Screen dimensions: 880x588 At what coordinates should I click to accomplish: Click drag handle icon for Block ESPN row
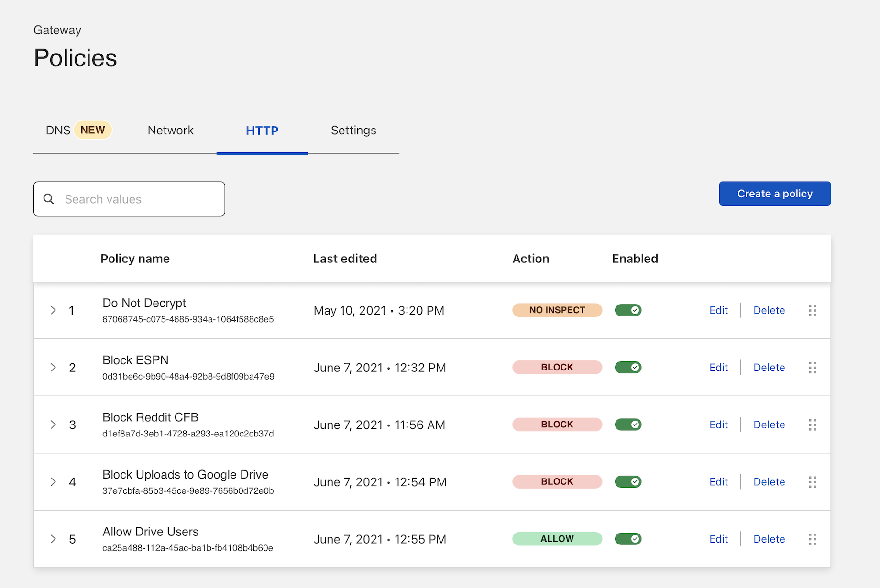(812, 368)
